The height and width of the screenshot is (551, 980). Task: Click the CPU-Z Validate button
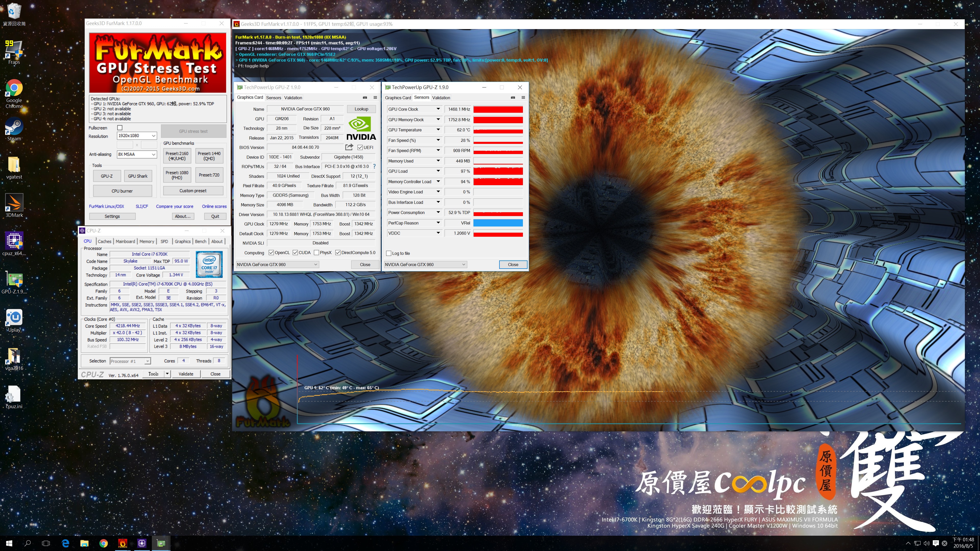pos(186,374)
